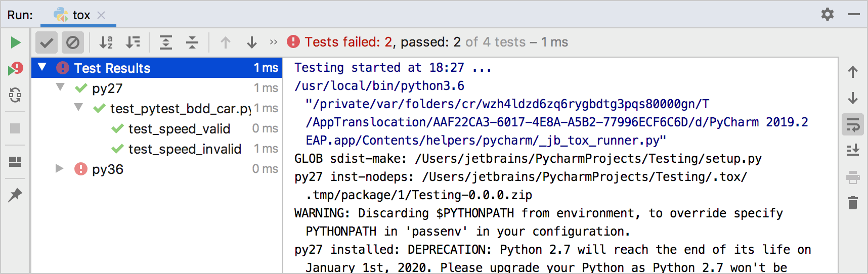
Task: Open the Run panel settings gear
Action: click(828, 14)
